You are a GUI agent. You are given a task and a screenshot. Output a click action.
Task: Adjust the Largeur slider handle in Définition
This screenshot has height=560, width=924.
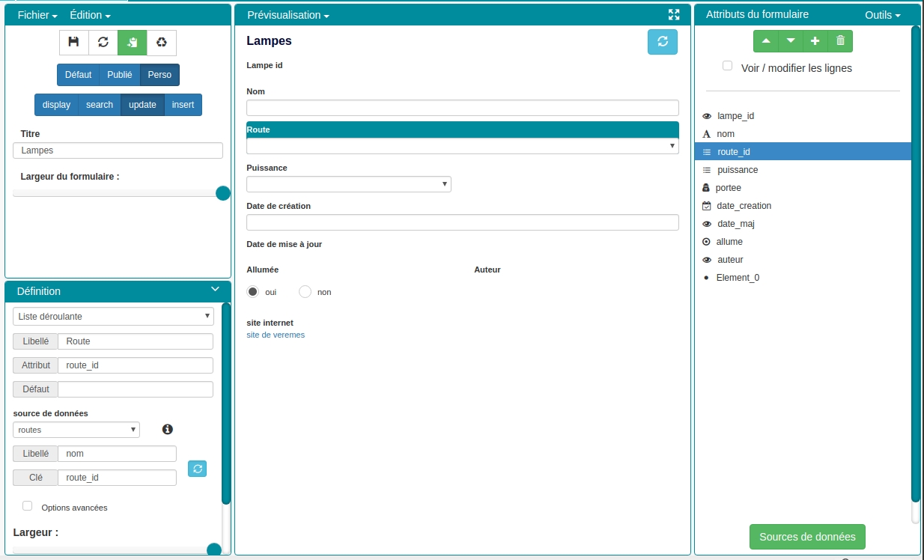coord(213,550)
